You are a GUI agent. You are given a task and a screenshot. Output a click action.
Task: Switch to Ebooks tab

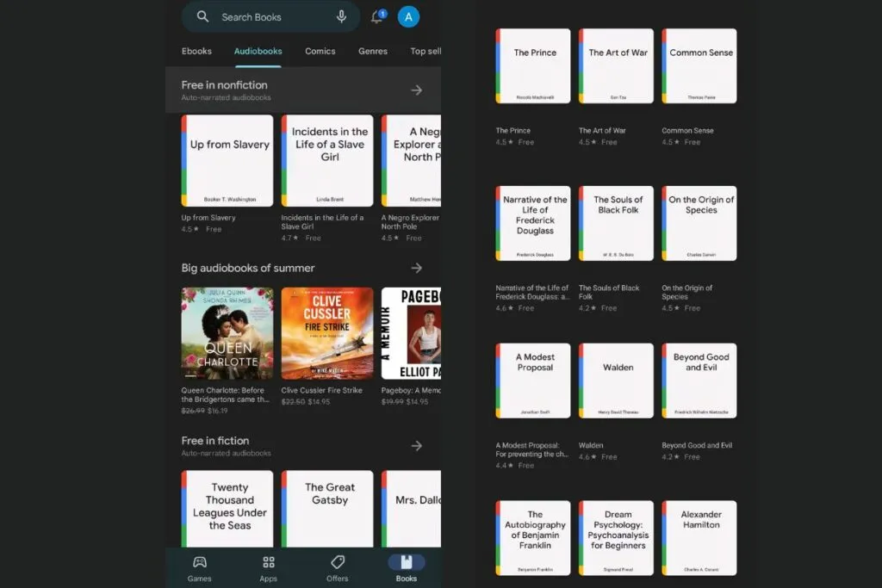pyautogui.click(x=196, y=51)
